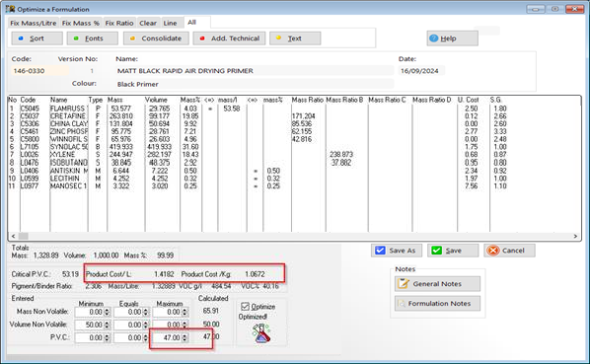
Task: Click the Help question mark icon
Action: coord(434,38)
